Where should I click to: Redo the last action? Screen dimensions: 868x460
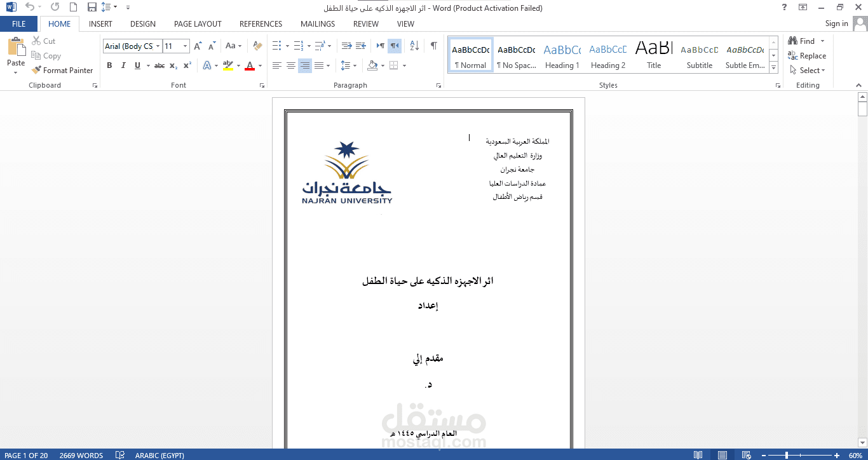(55, 8)
